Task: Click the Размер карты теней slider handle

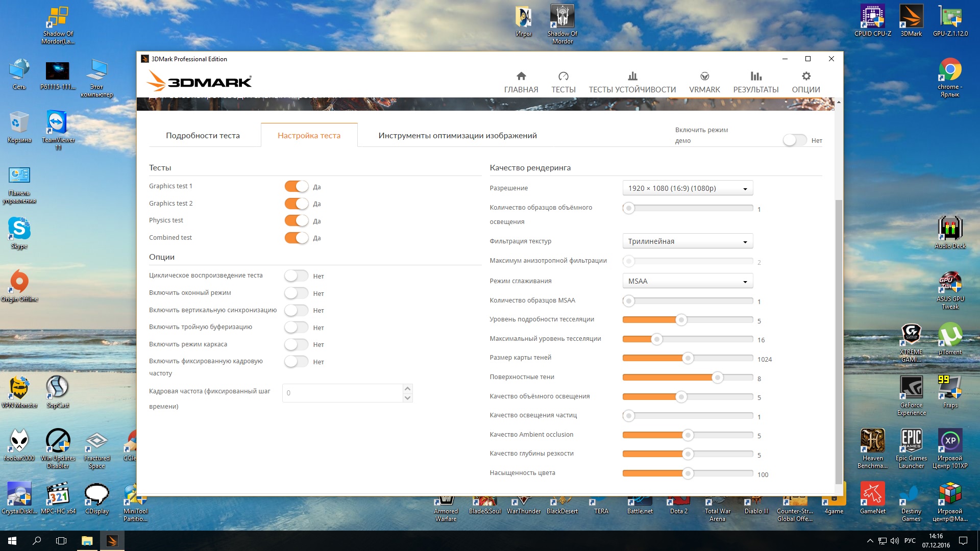Action: [x=688, y=359]
